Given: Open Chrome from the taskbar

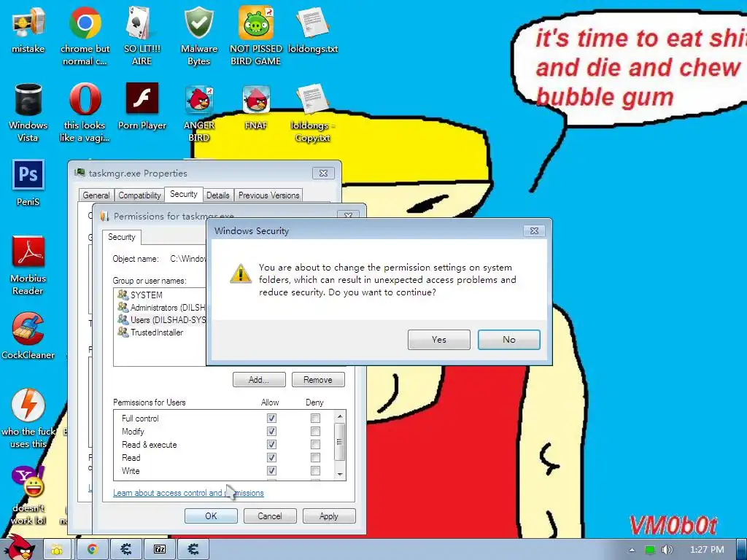Looking at the screenshot, I should coord(93,550).
